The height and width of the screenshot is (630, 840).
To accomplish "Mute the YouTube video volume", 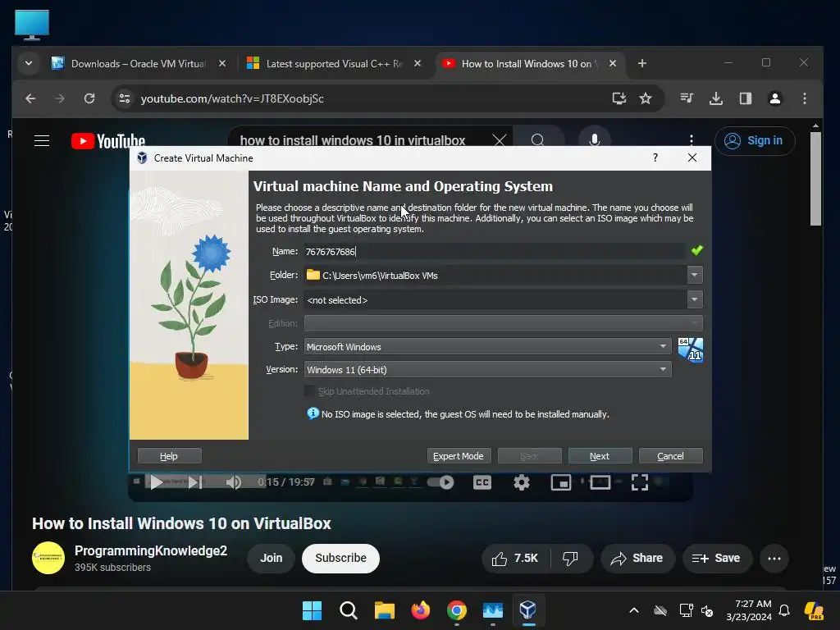I will (233, 482).
